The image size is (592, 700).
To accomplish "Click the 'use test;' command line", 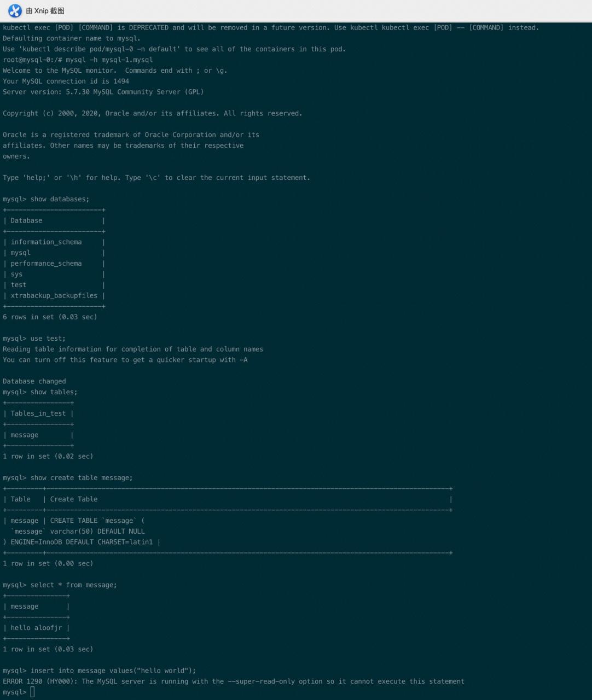I will pyautogui.click(x=34, y=339).
